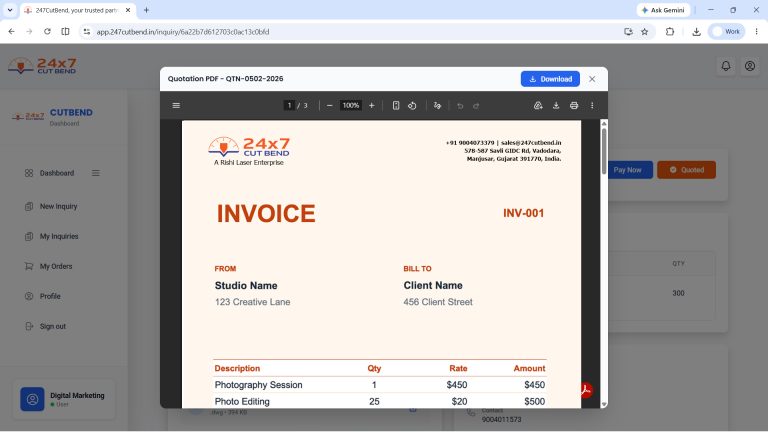
Task: Click the PDF vertical scrollbar thumb
Action: coord(604,151)
